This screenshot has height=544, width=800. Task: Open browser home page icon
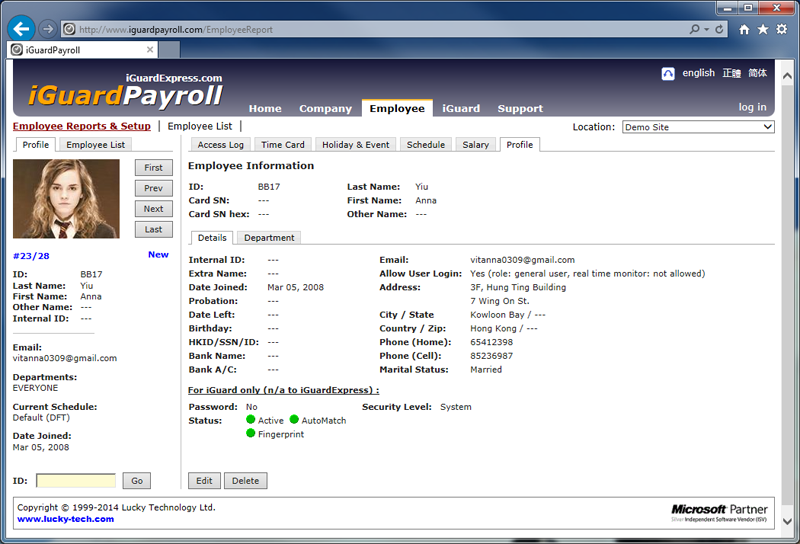click(744, 30)
